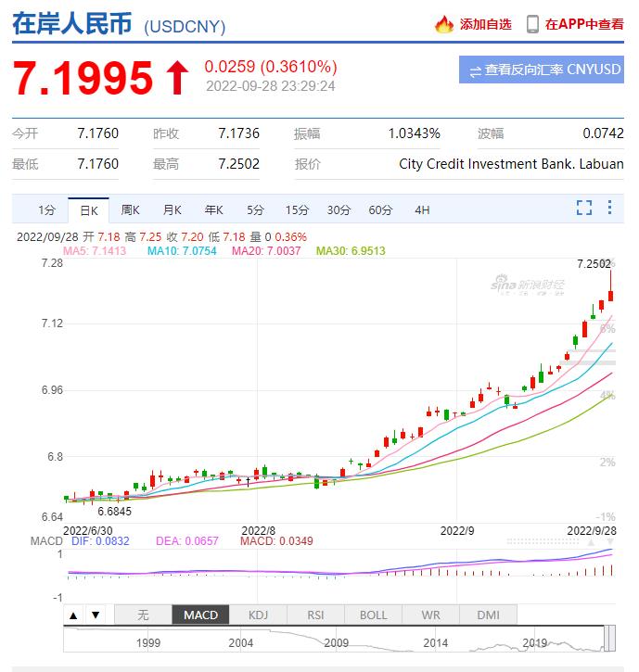Switch indicator to KDJ
The height and width of the screenshot is (672, 639).
pos(258,615)
